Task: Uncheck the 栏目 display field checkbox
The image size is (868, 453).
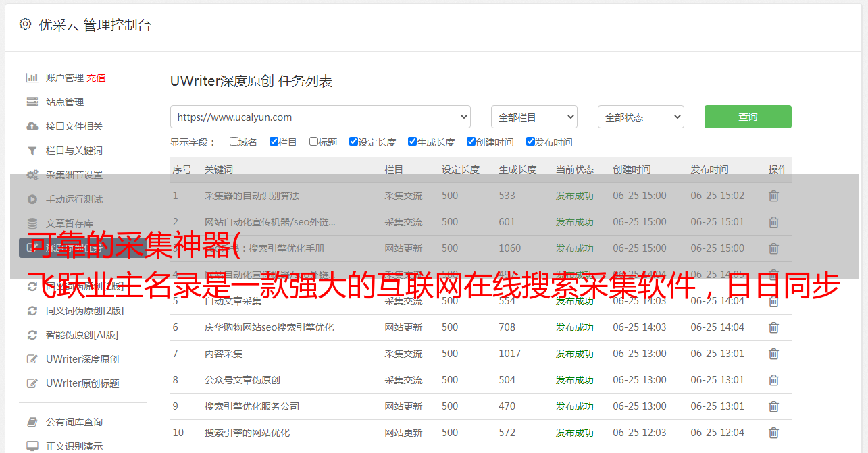Action: 274,142
